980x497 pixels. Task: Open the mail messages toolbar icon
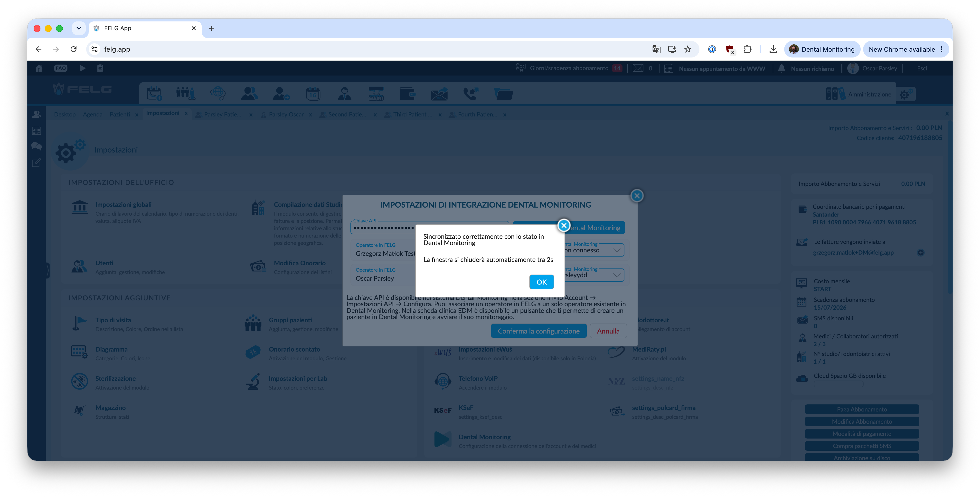(x=439, y=94)
